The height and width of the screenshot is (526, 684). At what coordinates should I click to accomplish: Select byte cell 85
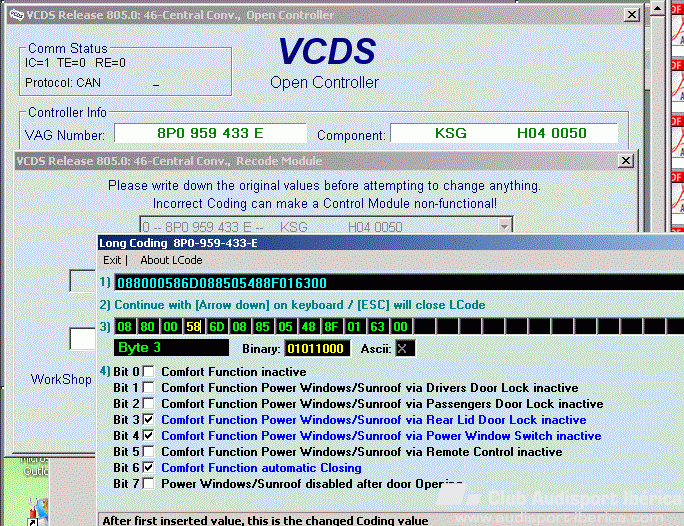click(263, 327)
